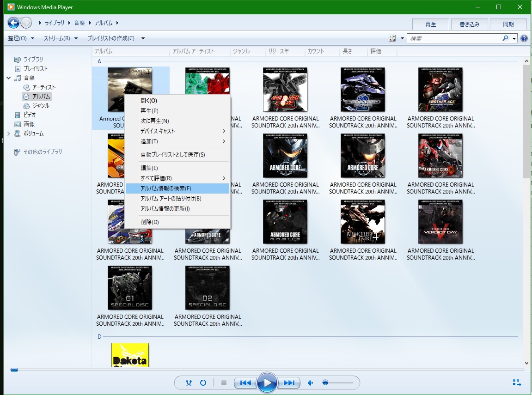Image resolution: width=532 pixels, height=395 pixels.
Task: Sort by ジャンル column header
Action: 248,51
